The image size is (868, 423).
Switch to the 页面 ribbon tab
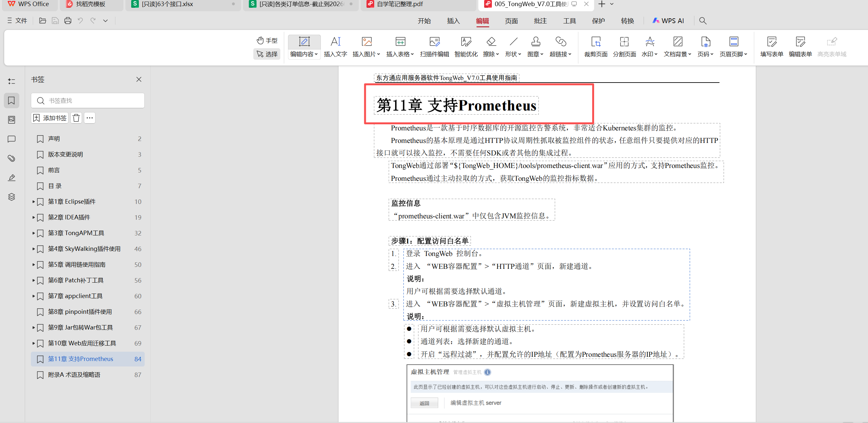point(511,21)
